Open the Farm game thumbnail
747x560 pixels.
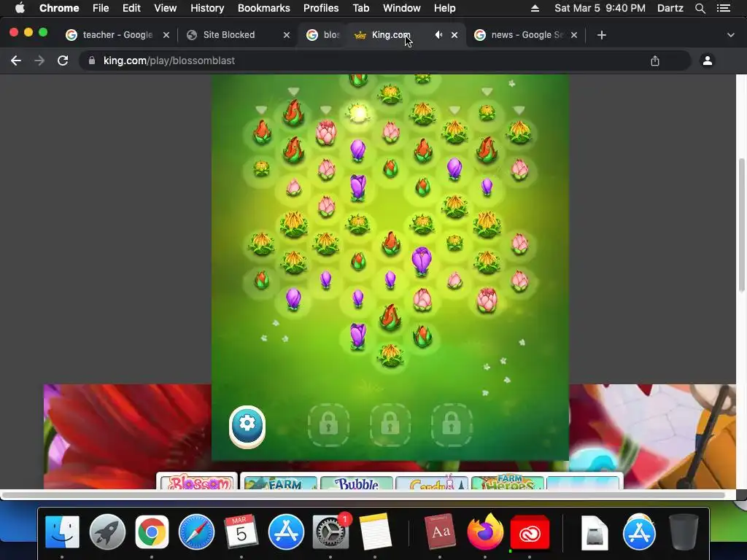pyautogui.click(x=280, y=482)
